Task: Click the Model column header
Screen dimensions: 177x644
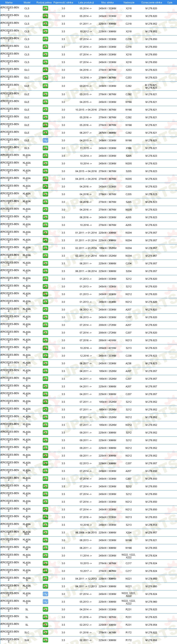Action: (x=27, y=2)
